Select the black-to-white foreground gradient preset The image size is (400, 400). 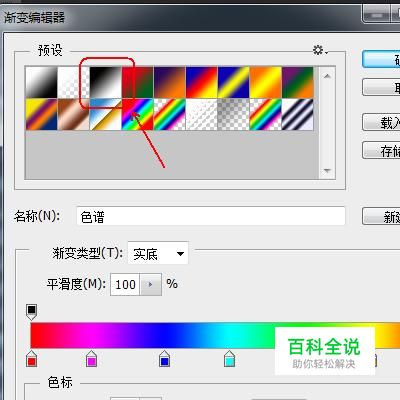[x=41, y=82]
